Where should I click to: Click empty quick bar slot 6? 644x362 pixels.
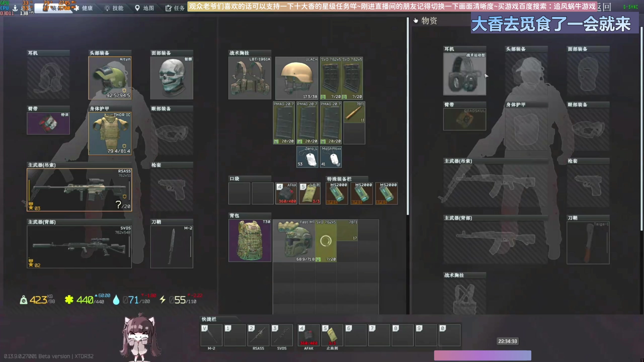tap(355, 335)
